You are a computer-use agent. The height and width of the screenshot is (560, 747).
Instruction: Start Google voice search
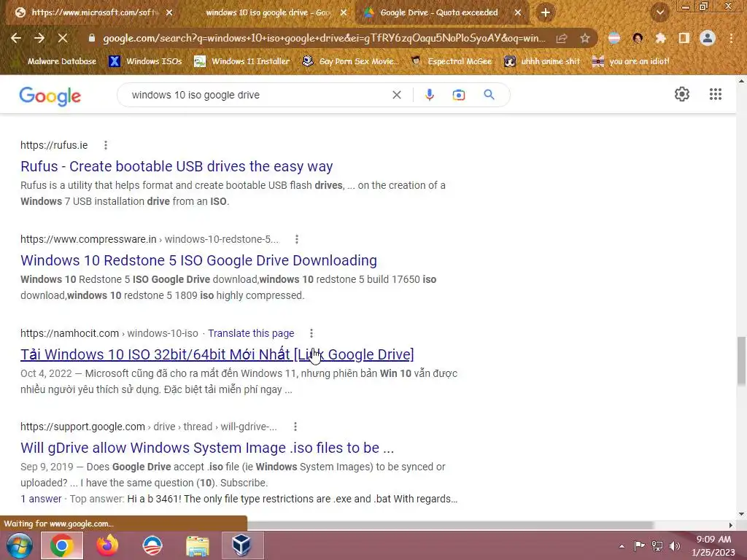(x=429, y=95)
